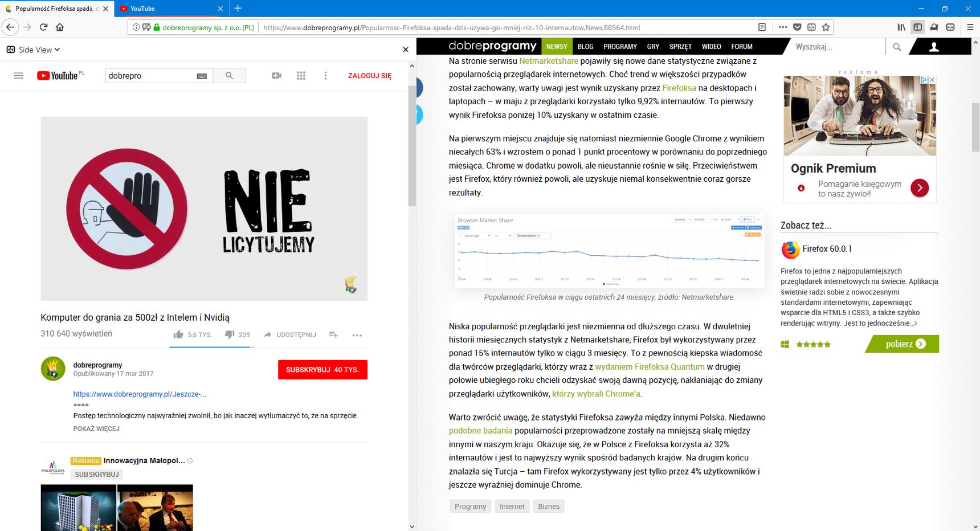Close the YouTube tab

[x=220, y=9]
